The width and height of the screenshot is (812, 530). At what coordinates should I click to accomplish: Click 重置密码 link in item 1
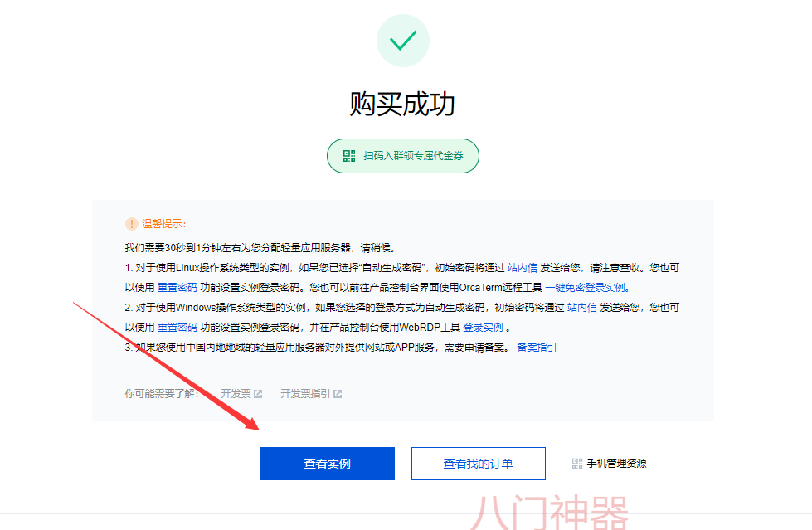(177, 287)
